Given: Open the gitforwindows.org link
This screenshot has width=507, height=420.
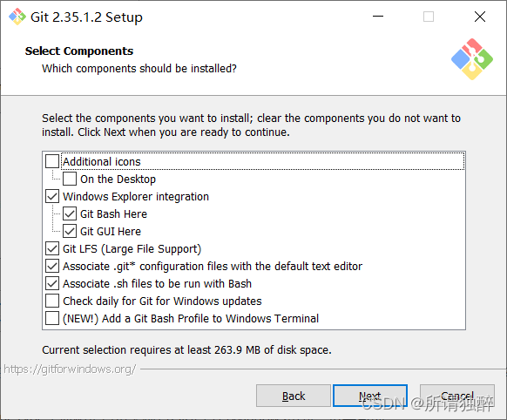Looking at the screenshot, I should [x=70, y=369].
